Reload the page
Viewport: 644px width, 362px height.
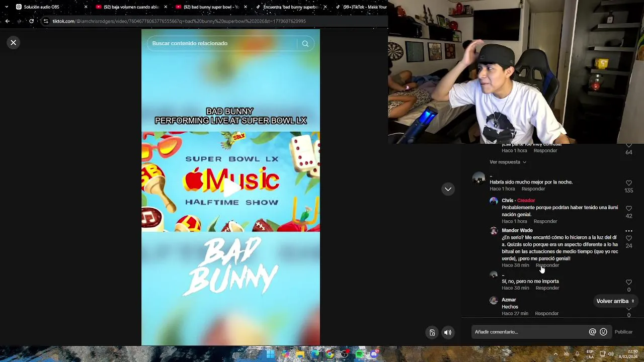click(31, 21)
